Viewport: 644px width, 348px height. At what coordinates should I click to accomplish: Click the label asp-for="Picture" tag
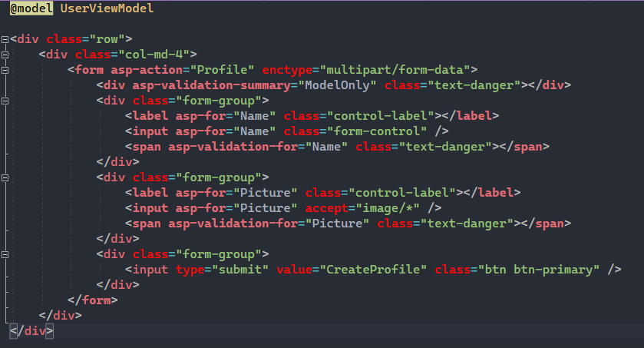pos(323,193)
